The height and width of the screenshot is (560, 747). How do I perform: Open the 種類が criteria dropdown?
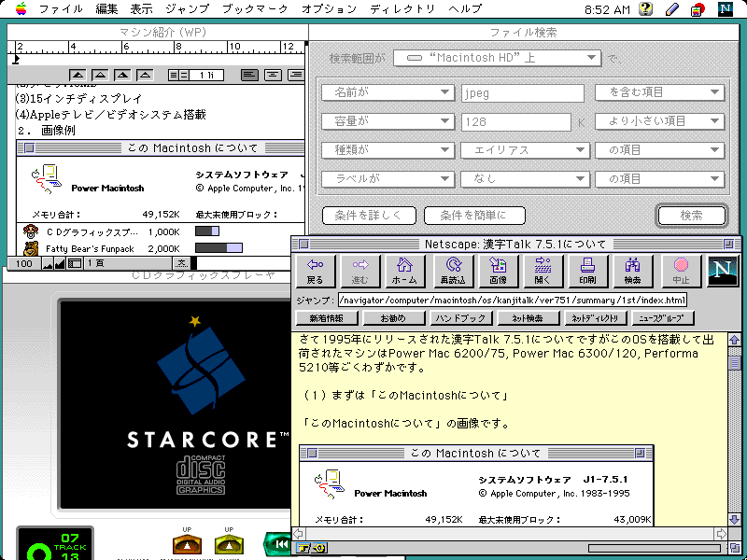pos(388,150)
